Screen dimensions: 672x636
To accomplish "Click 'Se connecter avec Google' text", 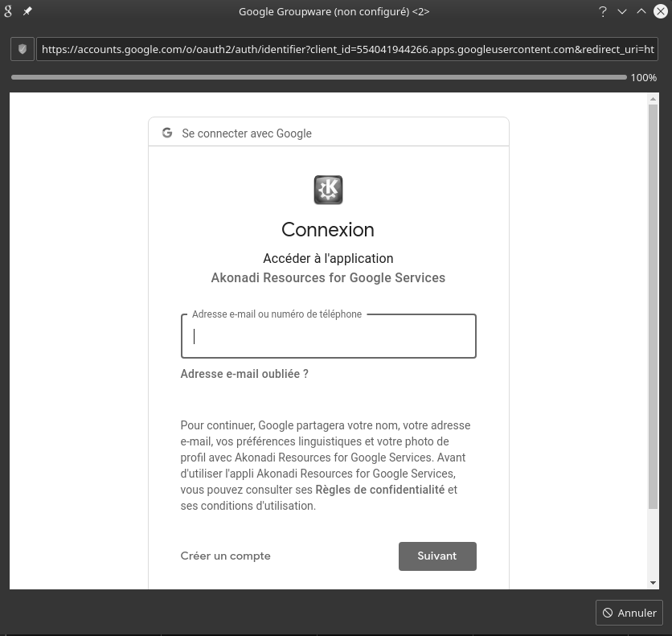I will [x=247, y=133].
